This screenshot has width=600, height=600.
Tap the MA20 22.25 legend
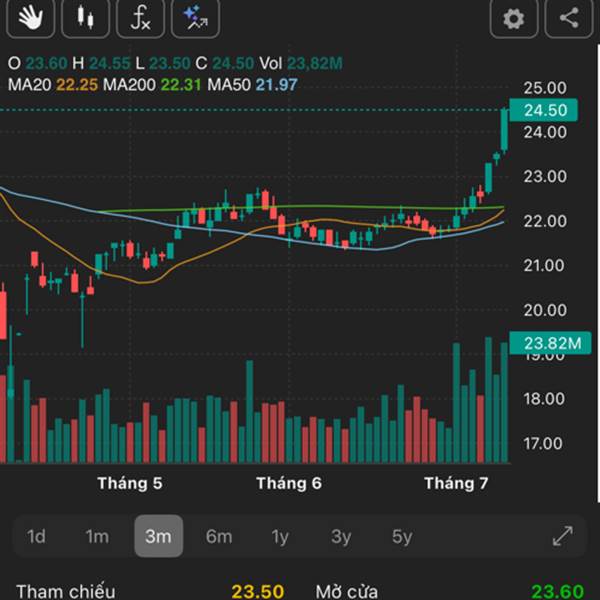click(x=53, y=85)
